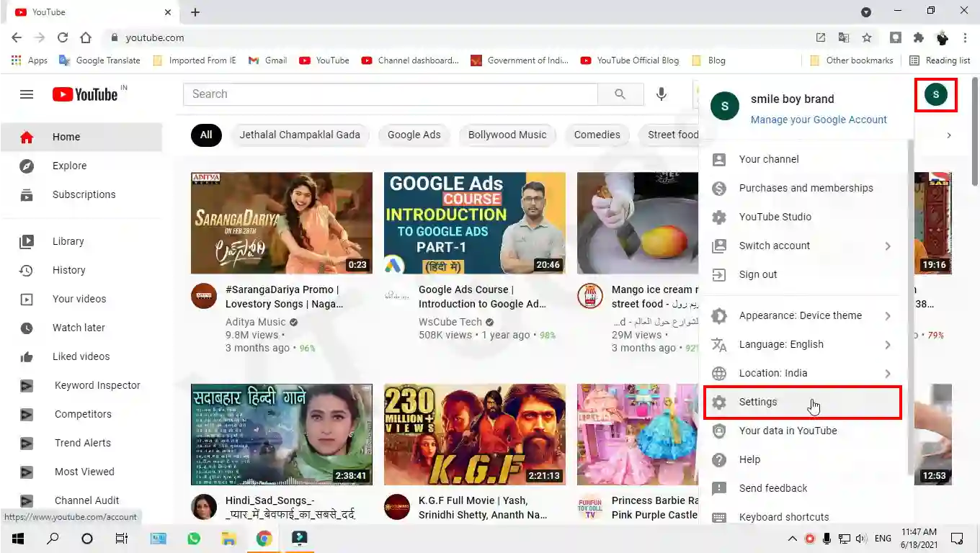Select the All filter chip
Viewport: 980px width, 553px height.
click(206, 135)
